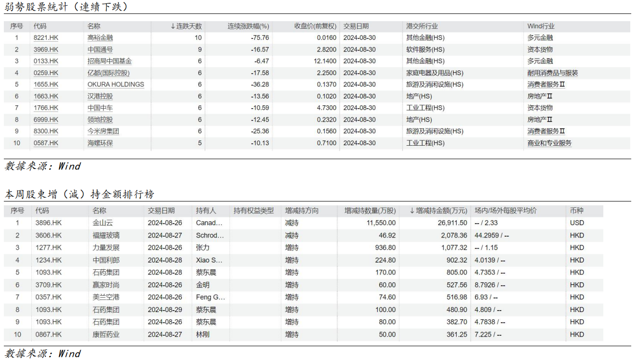This screenshot has height=364, width=637.
Task: Click stock name 中国利郎
Action: point(106,260)
